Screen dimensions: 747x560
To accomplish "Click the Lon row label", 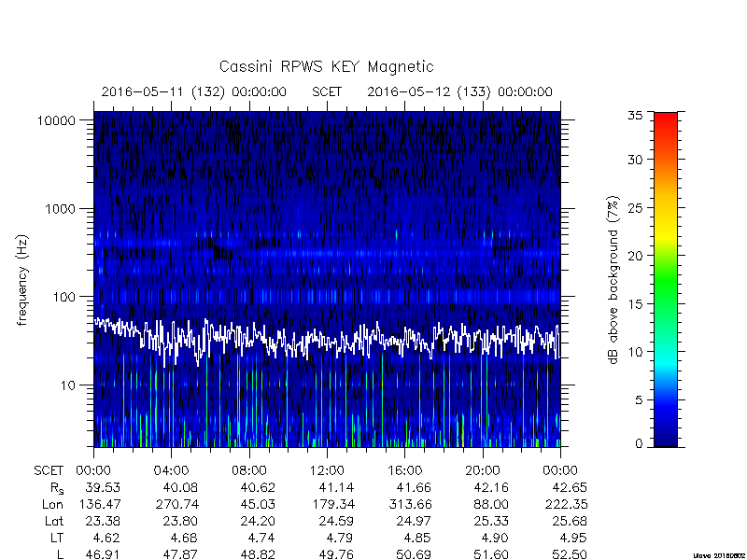I will click(52, 504).
